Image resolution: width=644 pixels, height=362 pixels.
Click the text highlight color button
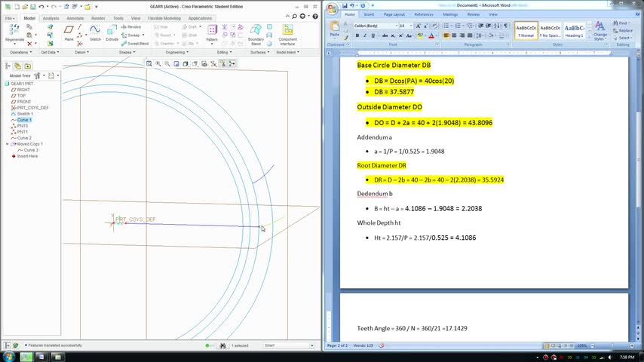[x=419, y=35]
